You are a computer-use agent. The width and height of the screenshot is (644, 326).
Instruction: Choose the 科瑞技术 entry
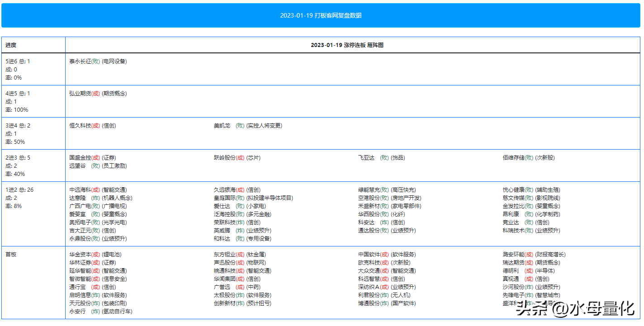tap(513, 231)
